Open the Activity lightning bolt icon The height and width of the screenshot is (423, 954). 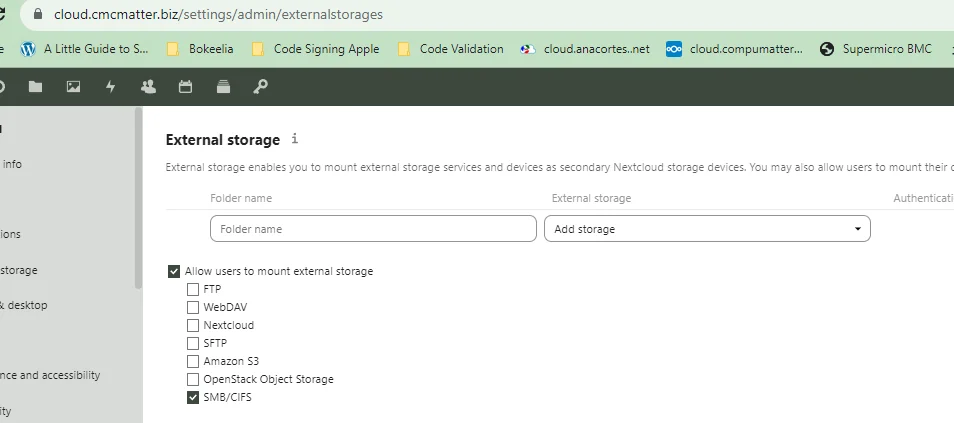click(x=111, y=87)
